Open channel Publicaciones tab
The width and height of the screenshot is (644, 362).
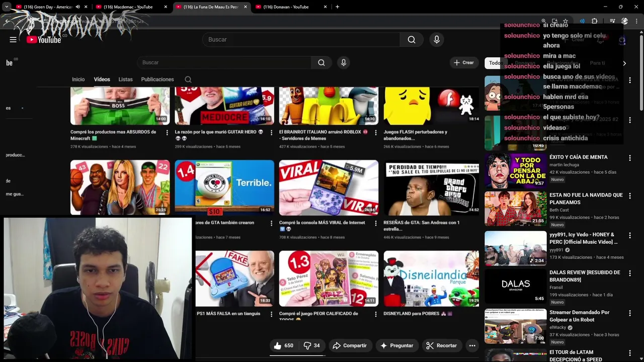(157, 79)
